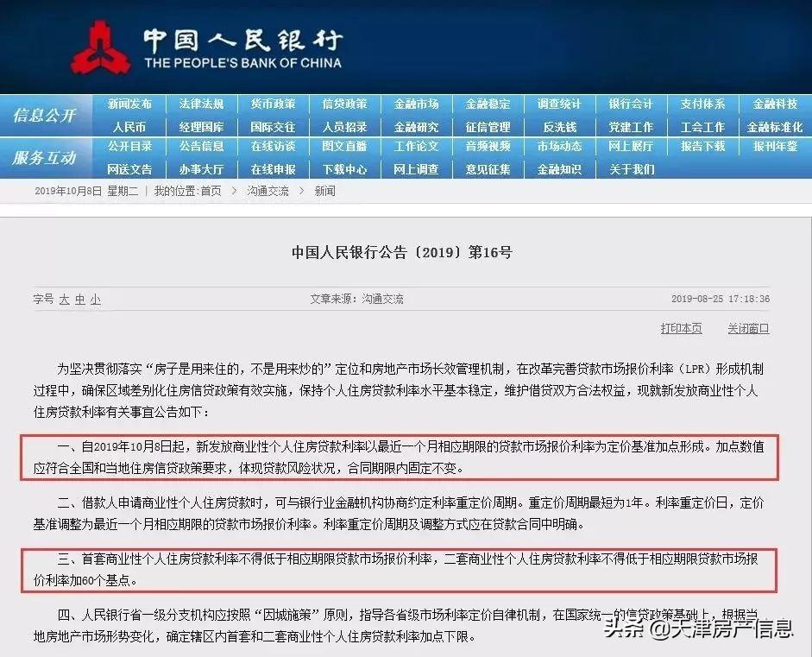This screenshot has width=812, height=657.
Task: Open 关于我们 navigation link
Action: pyautogui.click(x=631, y=169)
